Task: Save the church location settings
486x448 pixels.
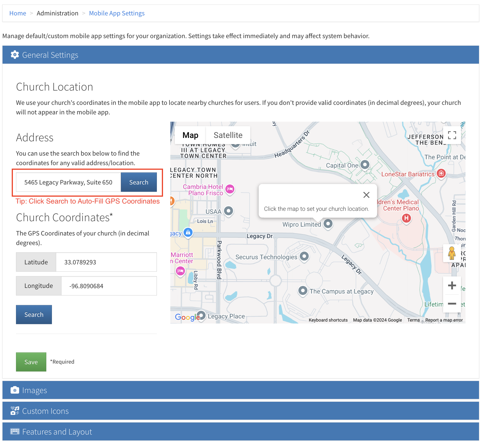Action: click(31, 362)
